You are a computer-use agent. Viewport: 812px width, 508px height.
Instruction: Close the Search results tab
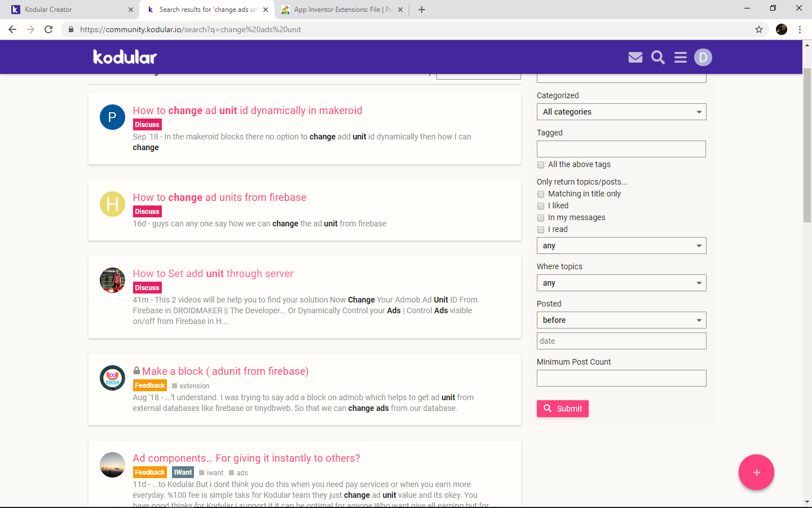(x=266, y=10)
